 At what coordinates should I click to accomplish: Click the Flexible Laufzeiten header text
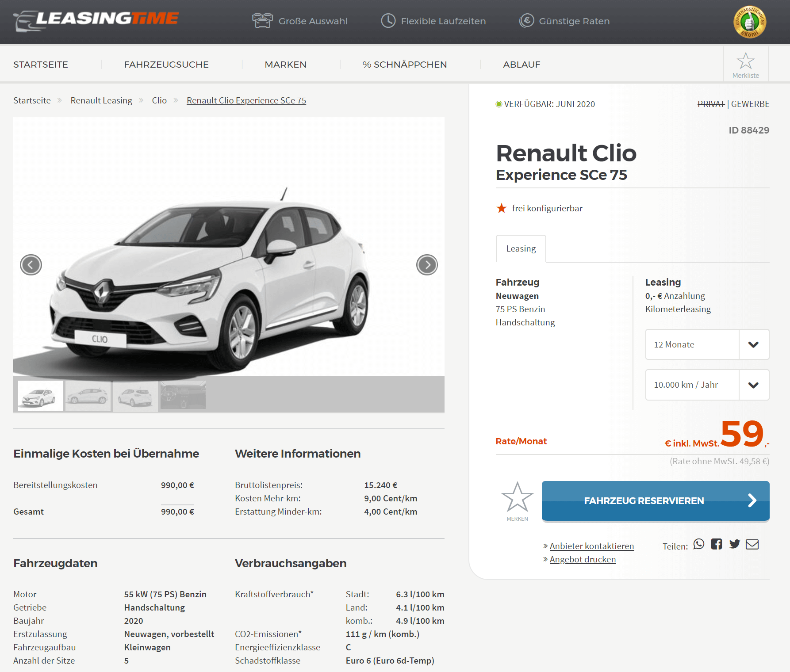point(443,21)
